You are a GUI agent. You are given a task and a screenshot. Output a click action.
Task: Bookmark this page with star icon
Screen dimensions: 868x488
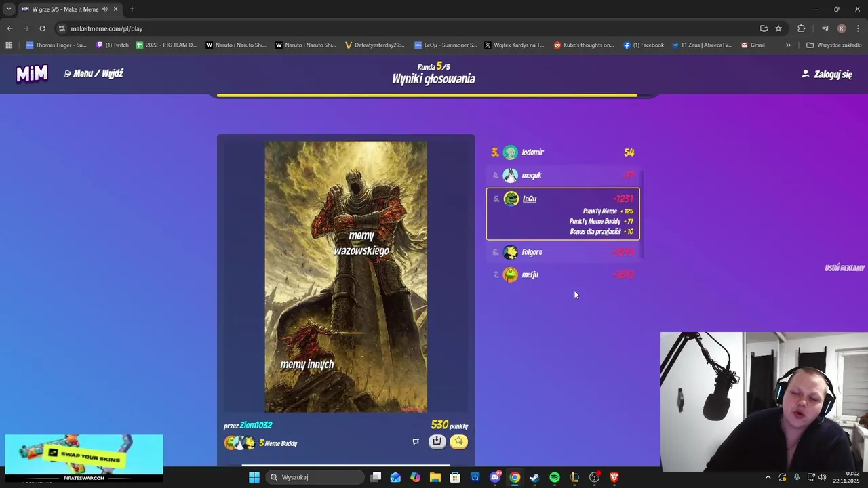[778, 28]
